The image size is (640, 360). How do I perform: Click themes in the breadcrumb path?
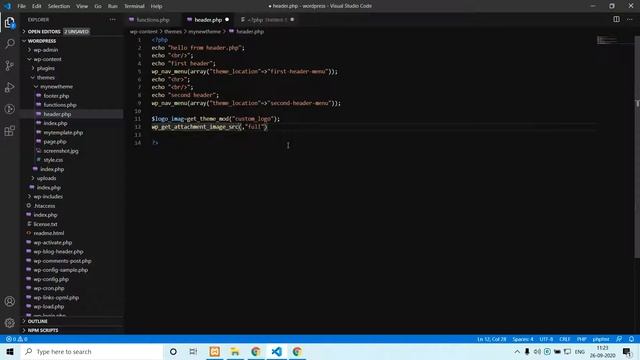pos(173,31)
